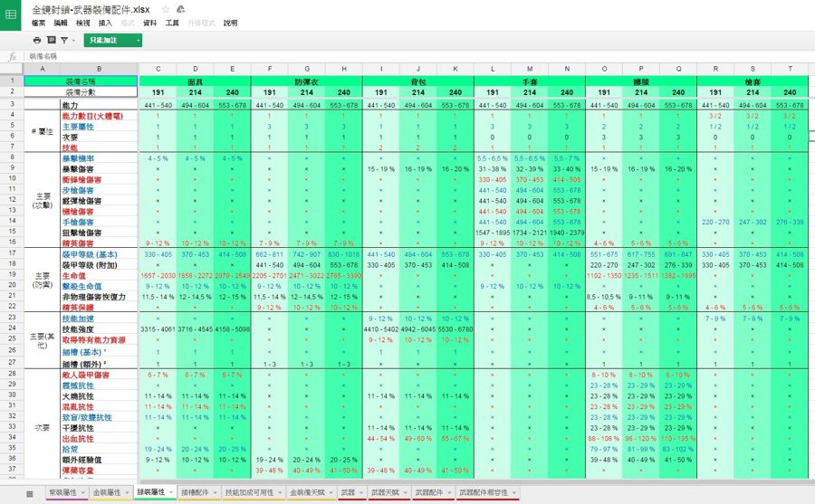Star the spreadsheet with the star icon
Screen dimensions: 815x504
point(166,9)
